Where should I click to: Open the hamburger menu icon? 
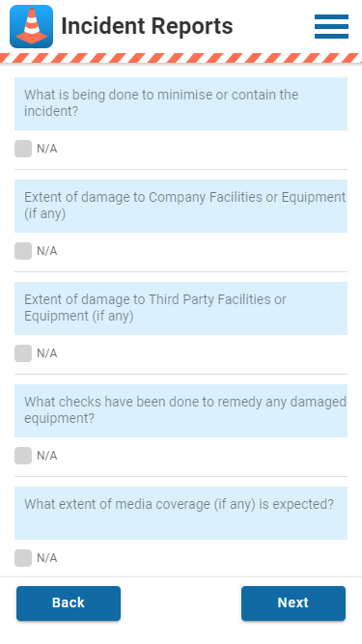click(331, 27)
